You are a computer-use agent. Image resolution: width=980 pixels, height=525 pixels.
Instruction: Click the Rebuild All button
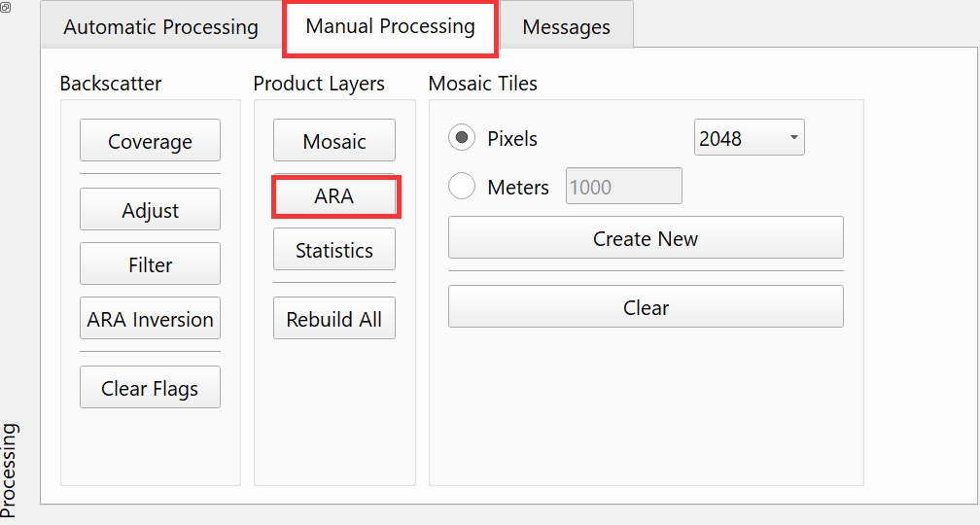(x=334, y=319)
